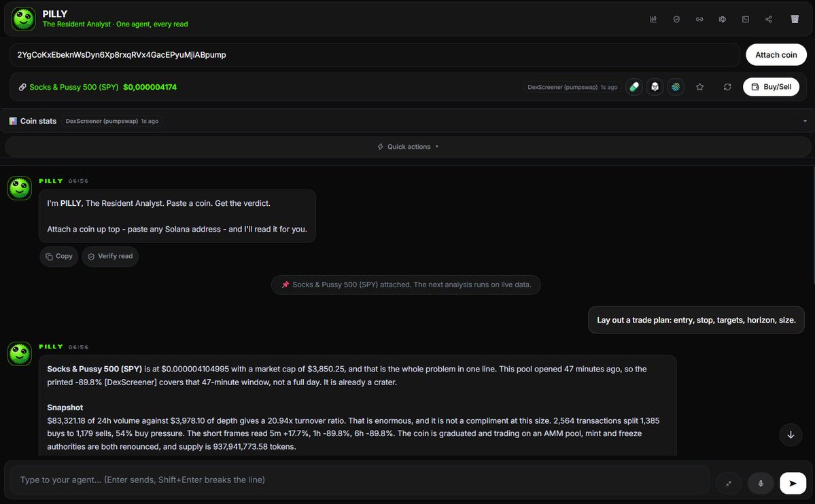
Task: Open the brain icon in header
Action: [x=723, y=19]
